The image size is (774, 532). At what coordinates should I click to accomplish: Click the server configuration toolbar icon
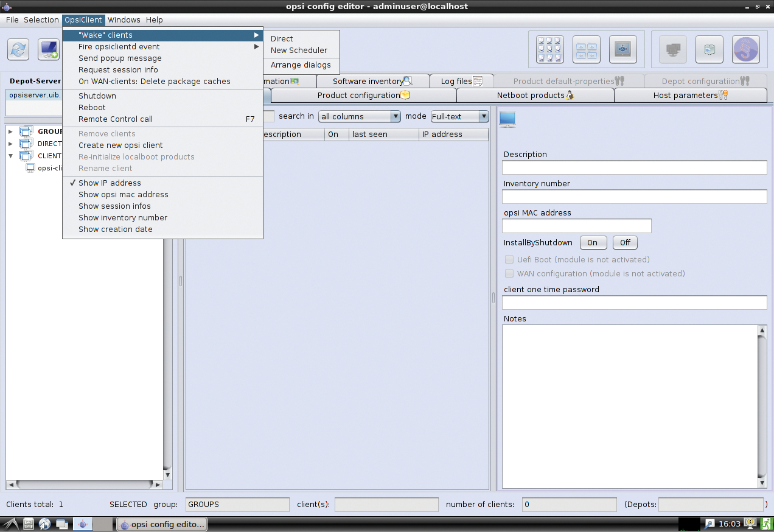[x=622, y=49]
